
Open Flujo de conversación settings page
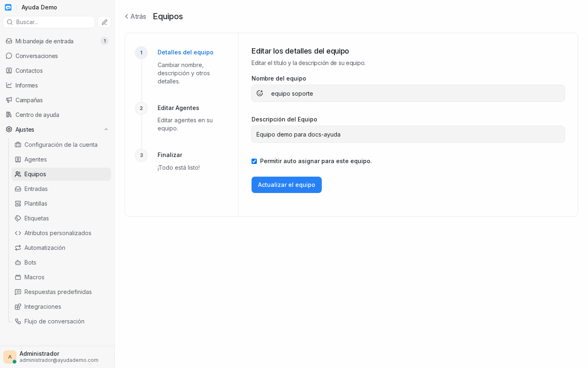[x=61, y=321]
